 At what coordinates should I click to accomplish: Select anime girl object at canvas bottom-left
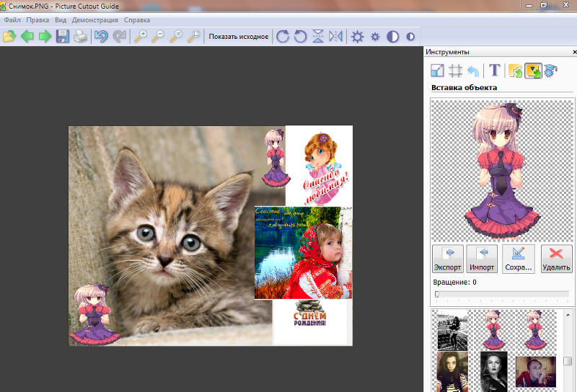(x=94, y=315)
